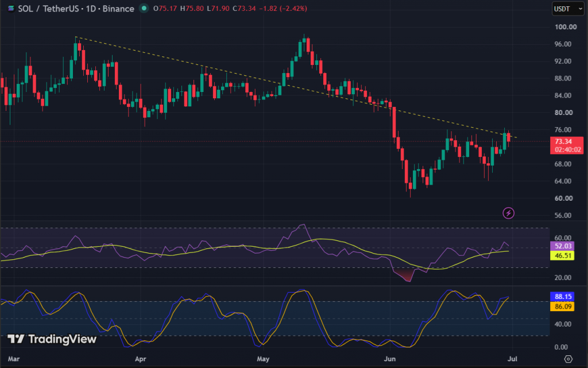
Task: Click the stochastic value label 88.15
Action: point(562,297)
